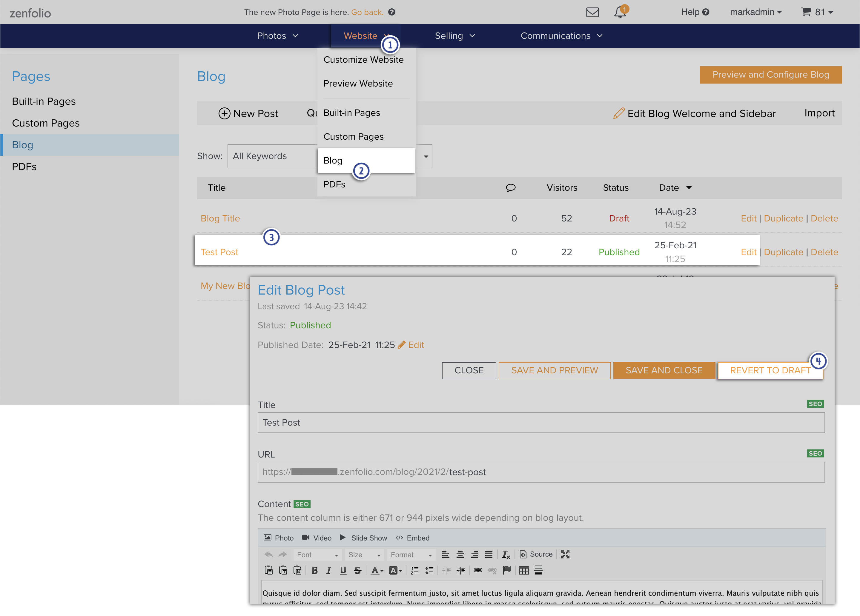Open the Selling menu

coord(454,36)
